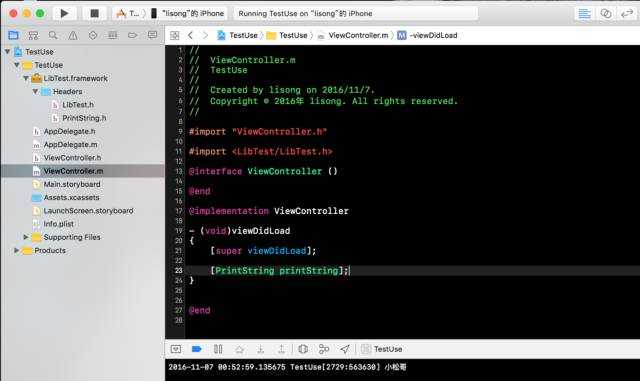Viewport: 640px width, 381px height.
Task: Expand the Products group
Action: click(x=16, y=250)
